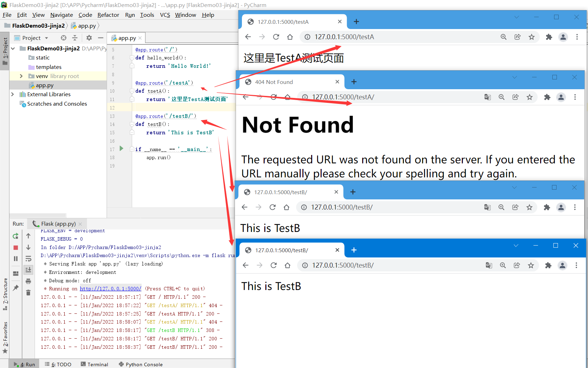Bookmark the testB page with star
Screen dimensions: 588x368
coord(531,265)
